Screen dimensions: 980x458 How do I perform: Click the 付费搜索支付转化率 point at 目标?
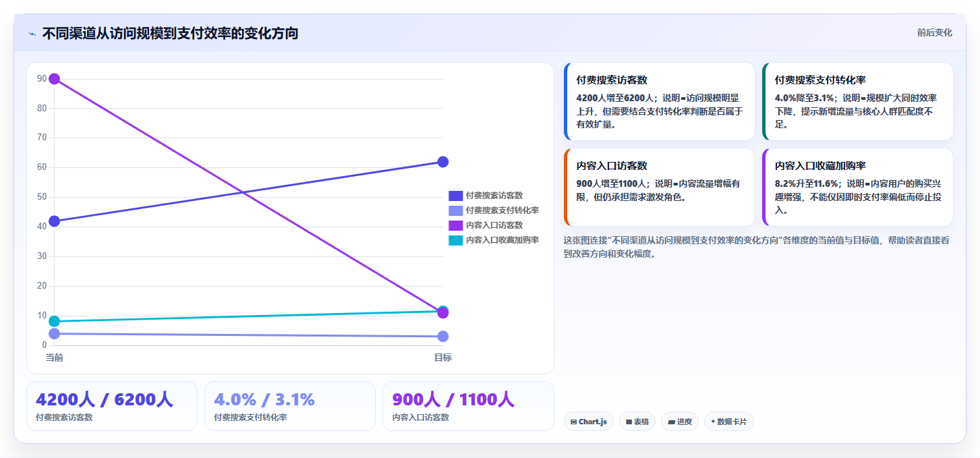click(443, 337)
